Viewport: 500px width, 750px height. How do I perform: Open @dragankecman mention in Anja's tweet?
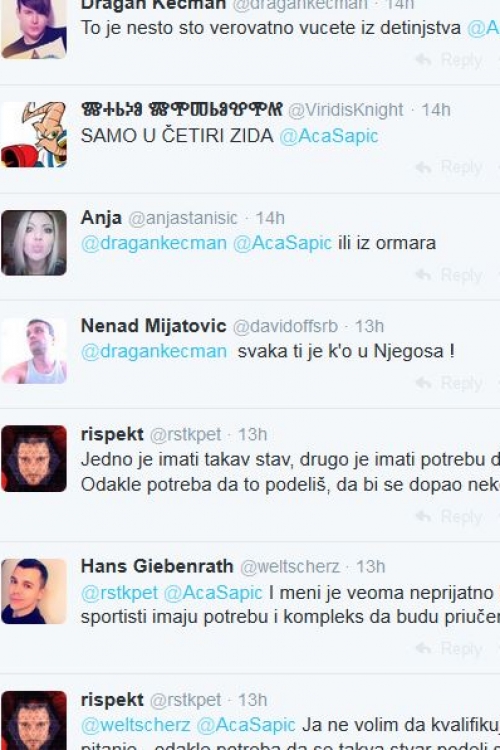(x=154, y=243)
